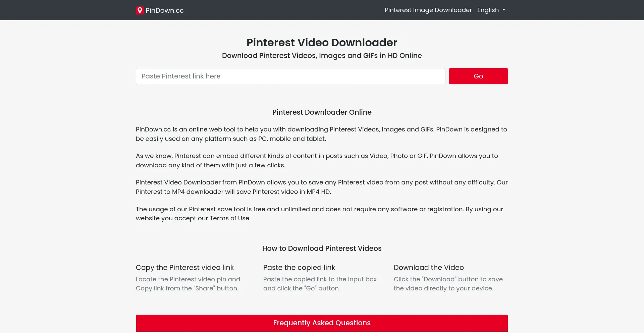Viewport: 644px width, 333px height.
Task: Open the Terms of Use text
Action: point(230,218)
